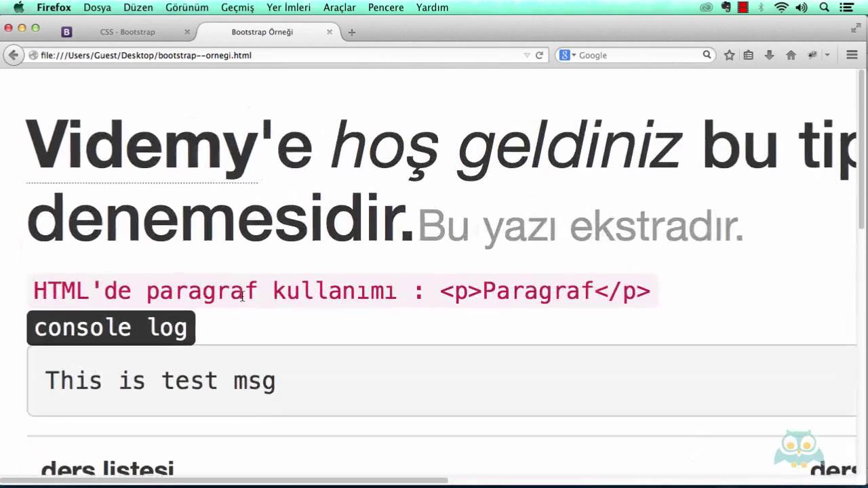Open the Firefox hamburger menu
The image size is (868, 488).
pos(852,56)
